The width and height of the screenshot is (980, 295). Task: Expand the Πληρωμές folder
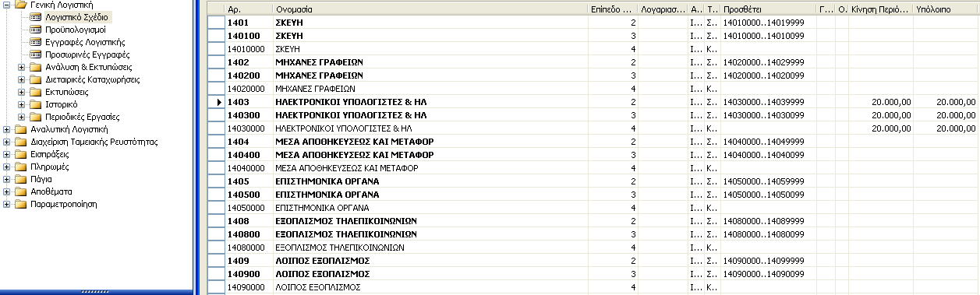tap(7, 167)
